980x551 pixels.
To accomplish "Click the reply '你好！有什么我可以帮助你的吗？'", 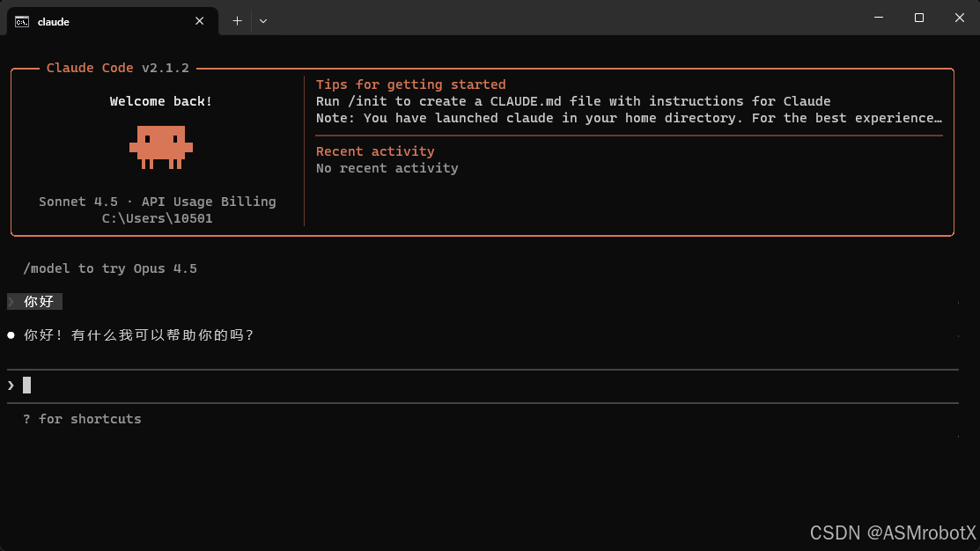I will tap(139, 335).
